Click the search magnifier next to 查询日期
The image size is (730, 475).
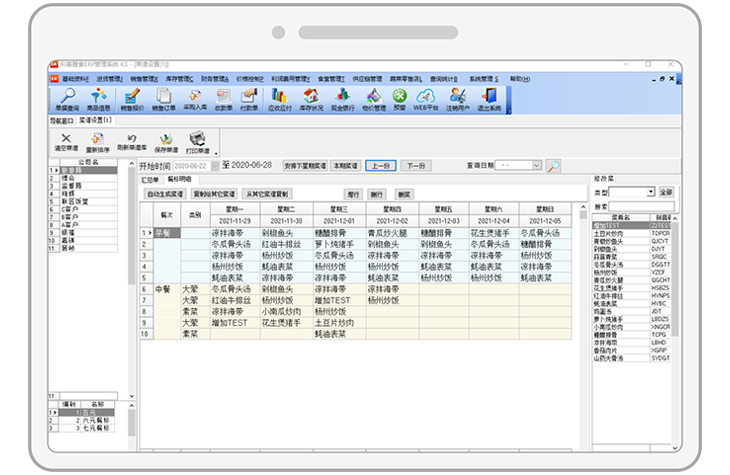(x=553, y=165)
